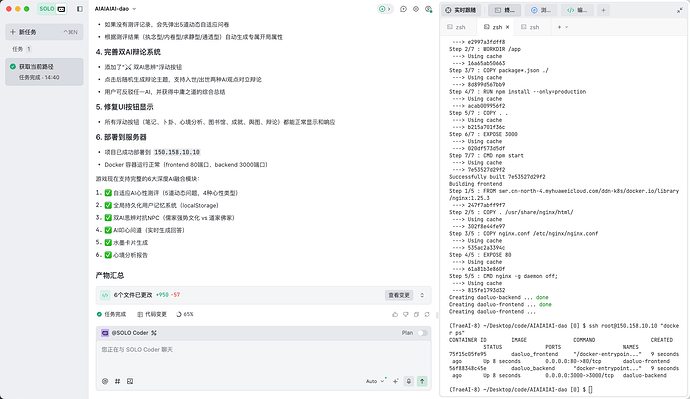
Task: Click the 5. 修复UI按钮显示 heading
Action: pos(125,107)
